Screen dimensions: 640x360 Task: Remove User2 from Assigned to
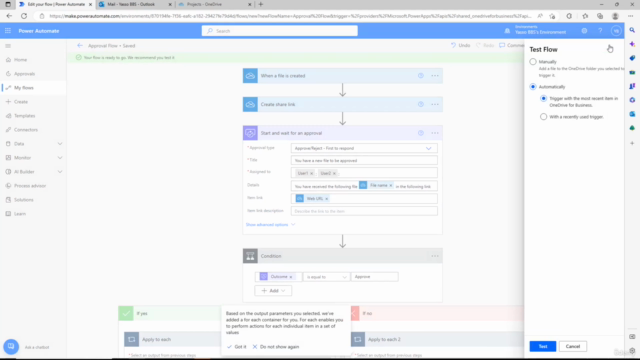(x=334, y=173)
